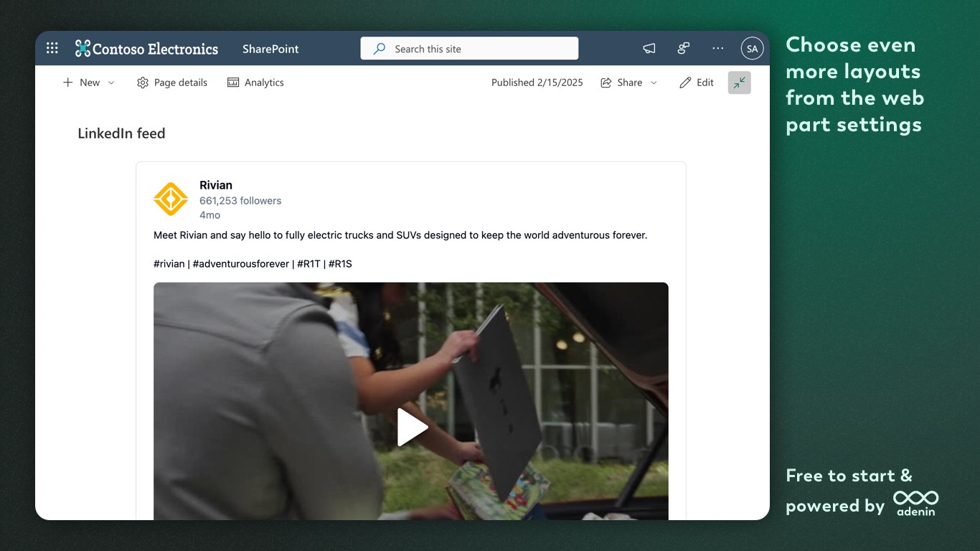Click the #adventurousforever hashtag
The image size is (980, 551).
point(240,264)
